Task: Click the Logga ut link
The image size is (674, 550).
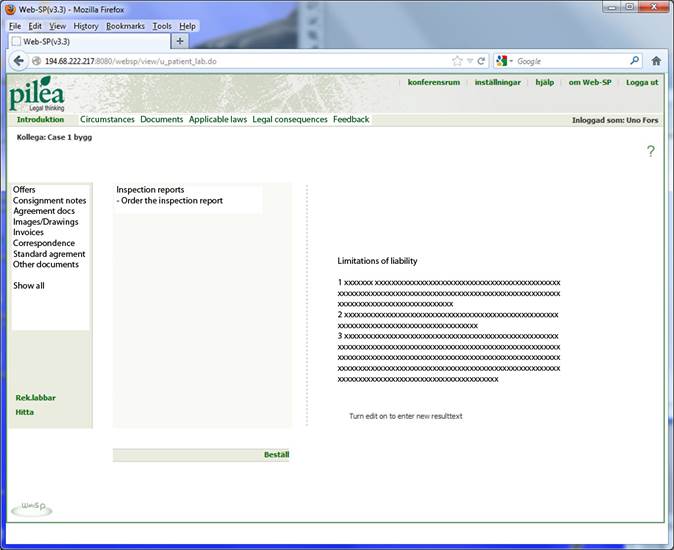Action: click(642, 82)
